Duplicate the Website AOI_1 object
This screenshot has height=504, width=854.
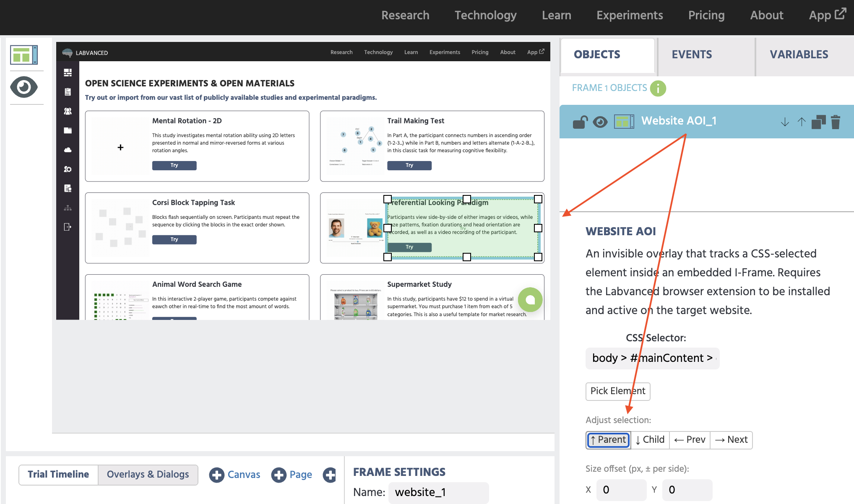click(818, 122)
